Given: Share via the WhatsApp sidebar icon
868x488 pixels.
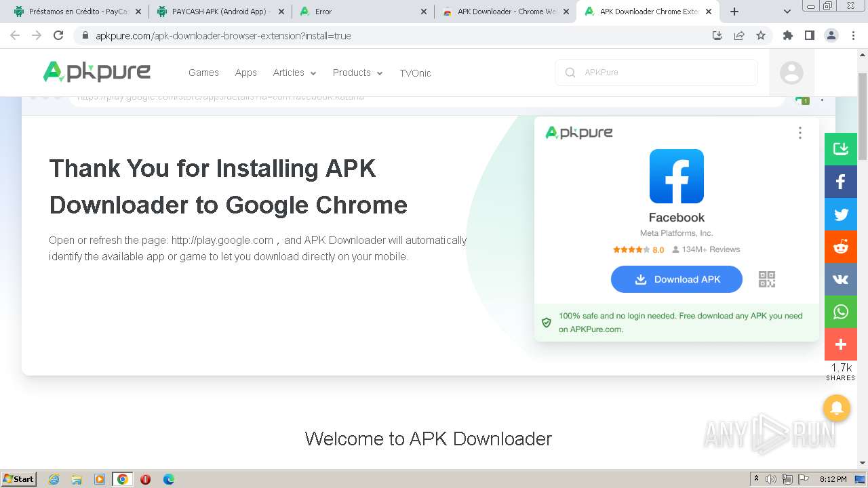Looking at the screenshot, I should tap(841, 312).
